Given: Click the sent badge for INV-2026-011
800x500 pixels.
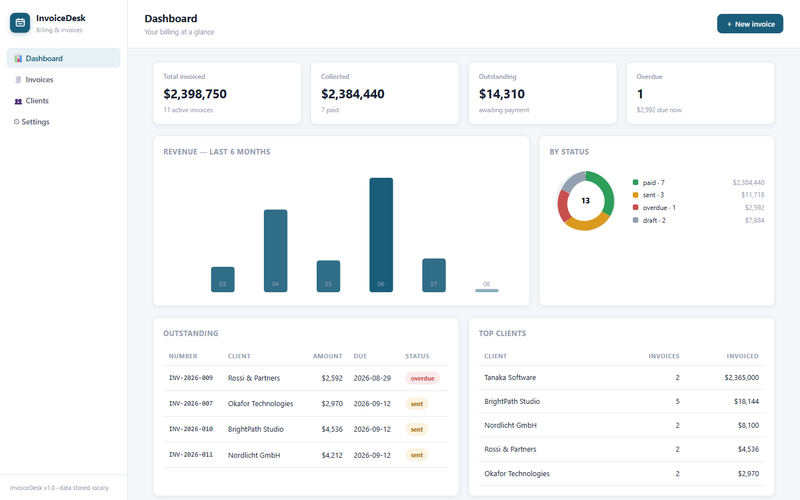Looking at the screenshot, I should [417, 455].
